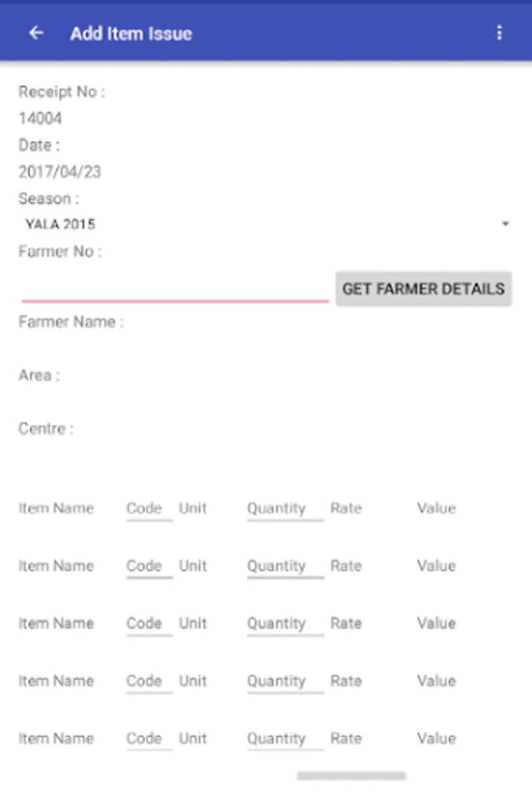This screenshot has height=794, width=532.
Task: Tap the Add Item Issue title
Action: [131, 34]
